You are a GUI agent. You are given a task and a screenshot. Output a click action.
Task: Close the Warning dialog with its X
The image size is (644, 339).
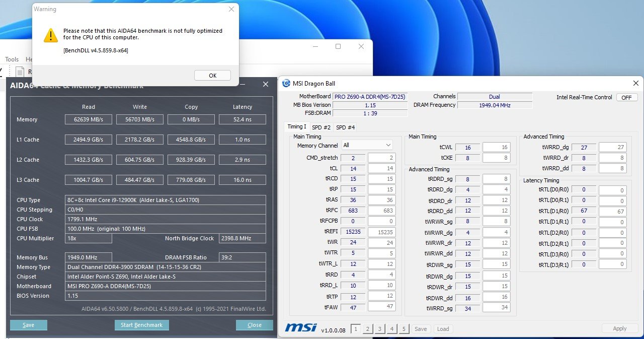(231, 9)
